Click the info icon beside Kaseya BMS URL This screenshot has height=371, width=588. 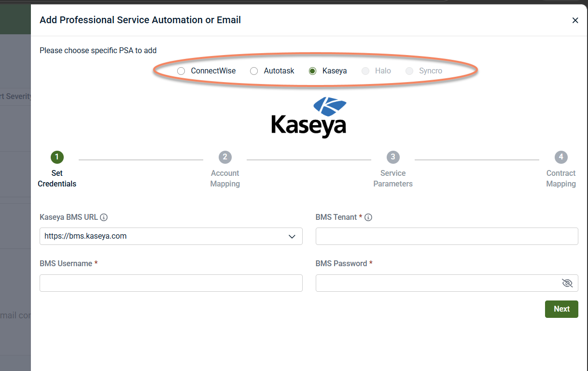(x=104, y=217)
